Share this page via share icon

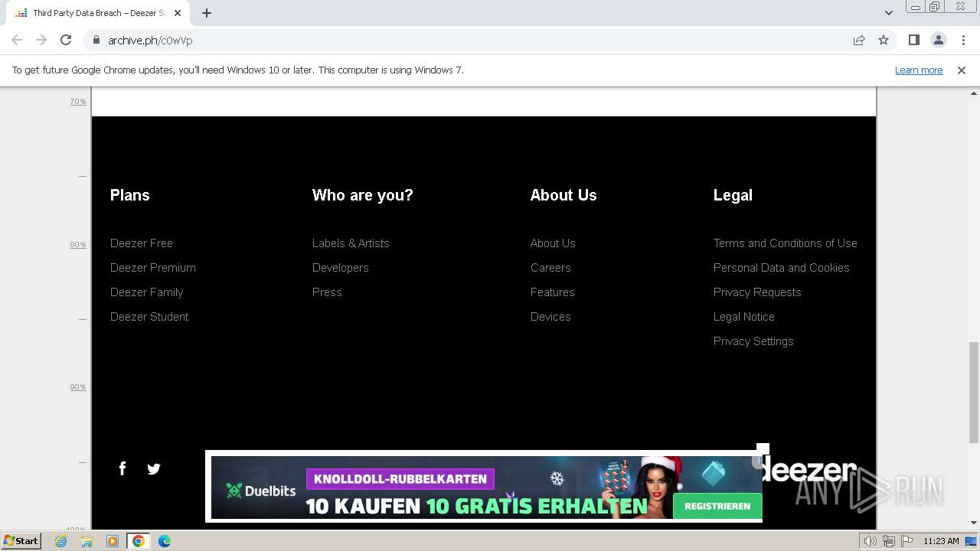[x=859, y=40]
